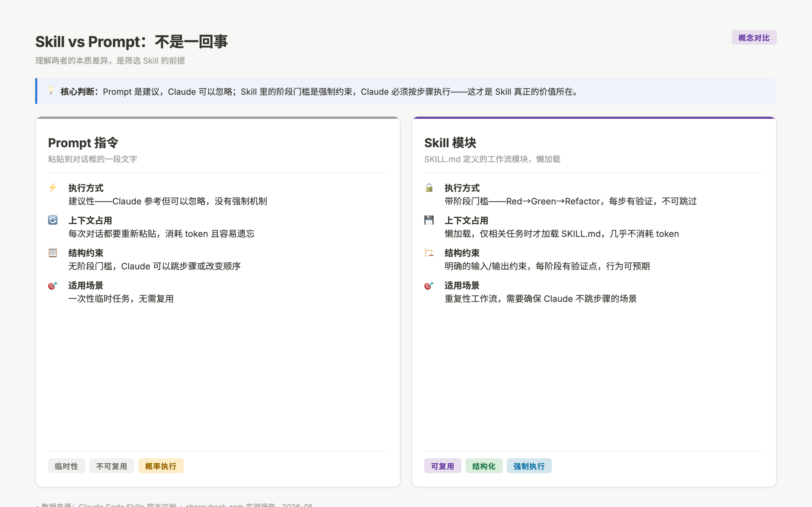Click the Skill 模块 card heading
812x507 pixels.
point(450,143)
